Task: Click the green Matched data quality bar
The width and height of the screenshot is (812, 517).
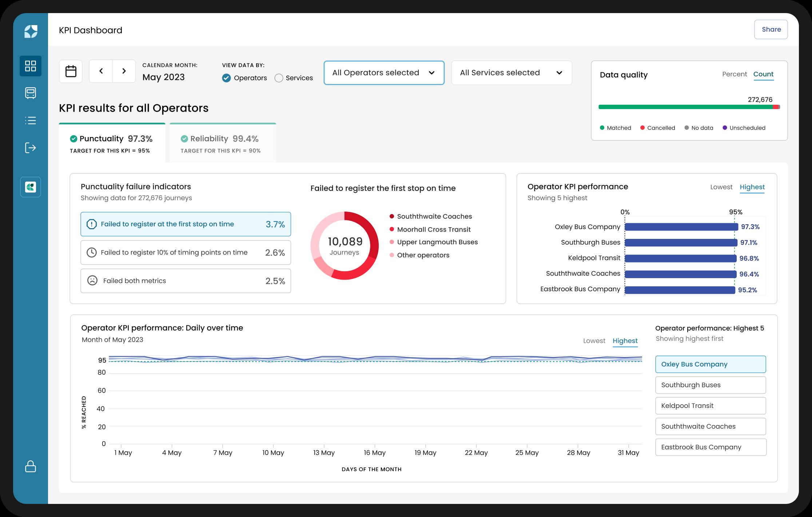Action: coord(684,107)
